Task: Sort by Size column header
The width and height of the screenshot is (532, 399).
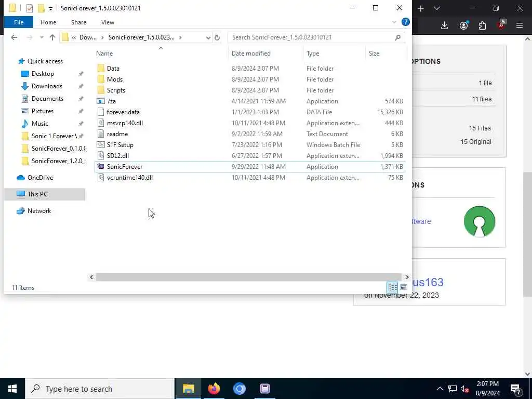Action: (x=387, y=54)
